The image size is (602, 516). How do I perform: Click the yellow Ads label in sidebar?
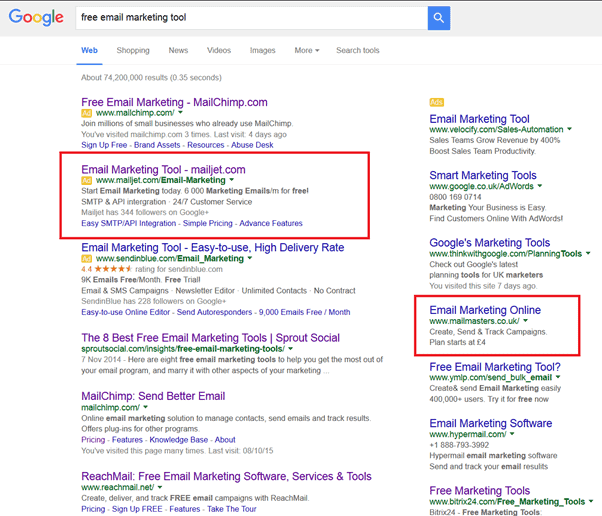[437, 102]
